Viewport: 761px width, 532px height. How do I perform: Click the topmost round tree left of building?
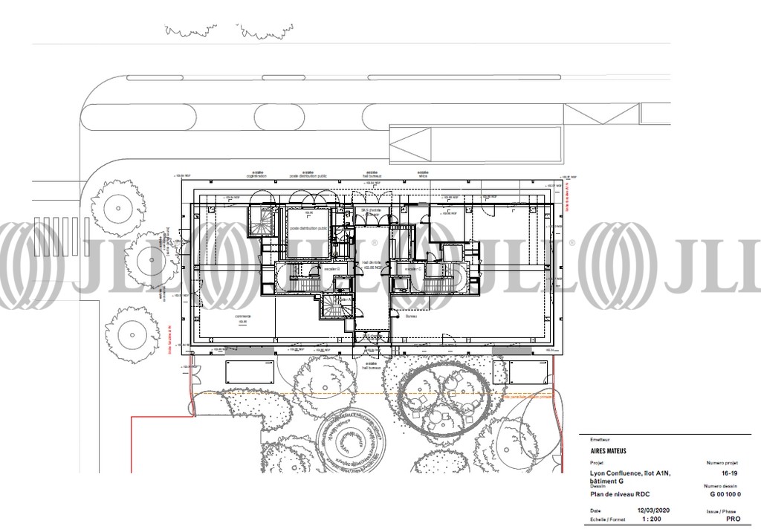pos(116,204)
